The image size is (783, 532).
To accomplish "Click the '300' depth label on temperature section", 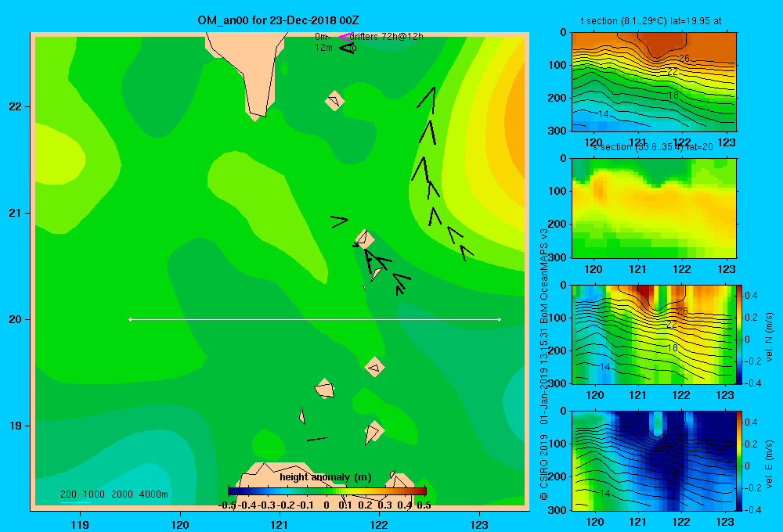I will click(x=557, y=131).
